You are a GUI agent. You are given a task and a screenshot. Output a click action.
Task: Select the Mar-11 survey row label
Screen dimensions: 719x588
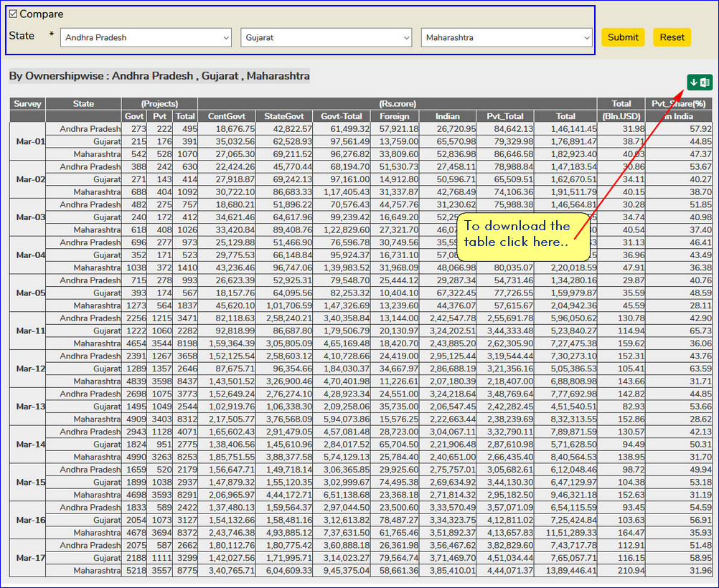click(x=30, y=331)
